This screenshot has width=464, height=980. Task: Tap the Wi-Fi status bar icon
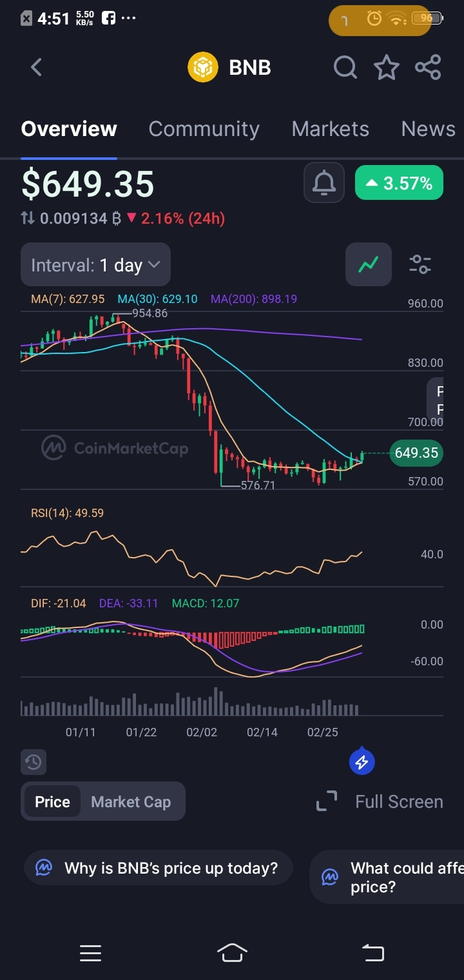397,19
